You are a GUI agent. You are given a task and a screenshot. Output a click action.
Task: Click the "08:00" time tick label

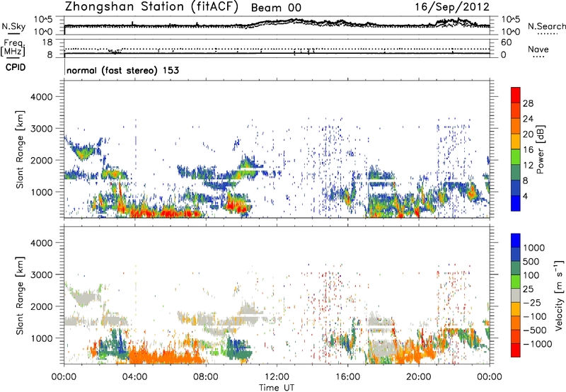[206, 377]
